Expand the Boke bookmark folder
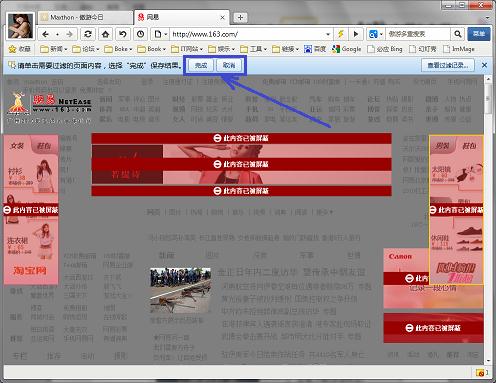 tap(118, 49)
